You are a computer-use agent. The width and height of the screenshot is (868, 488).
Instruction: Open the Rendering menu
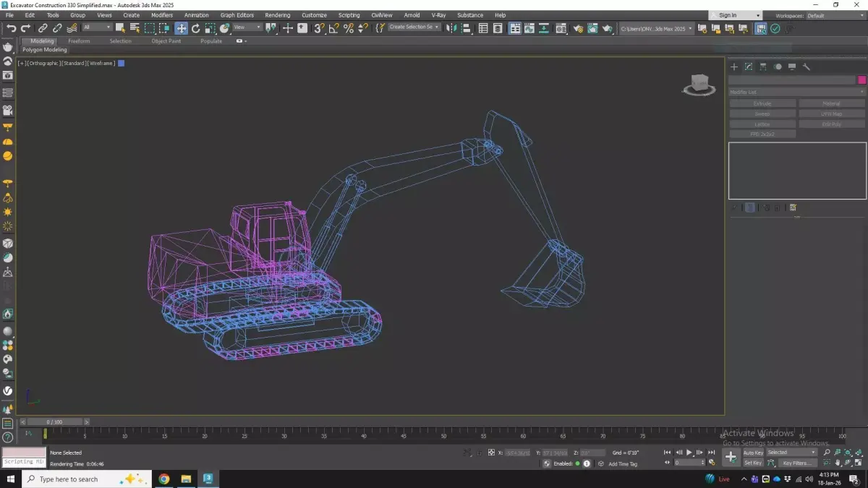coord(278,15)
